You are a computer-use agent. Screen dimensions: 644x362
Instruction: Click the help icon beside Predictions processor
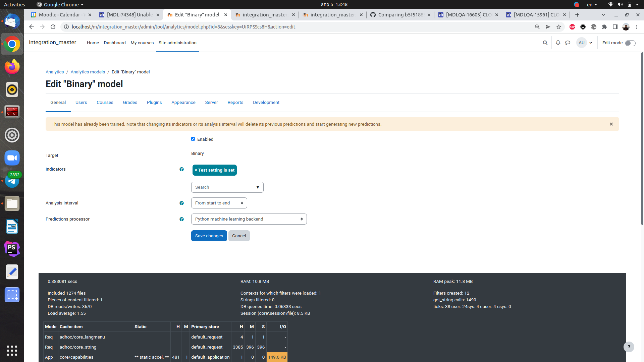click(x=181, y=219)
